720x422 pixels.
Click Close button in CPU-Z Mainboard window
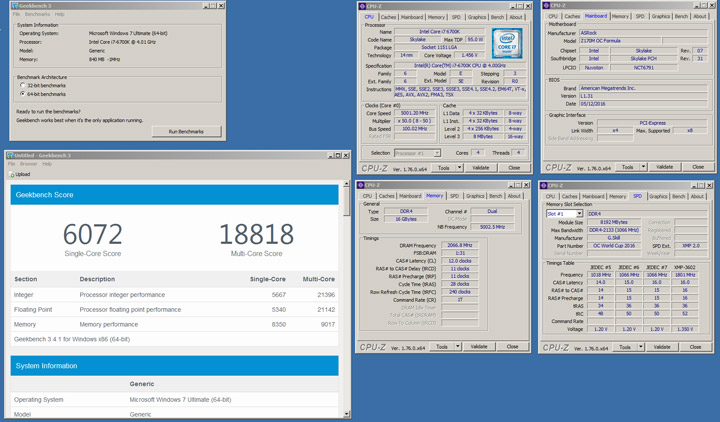[x=698, y=167]
